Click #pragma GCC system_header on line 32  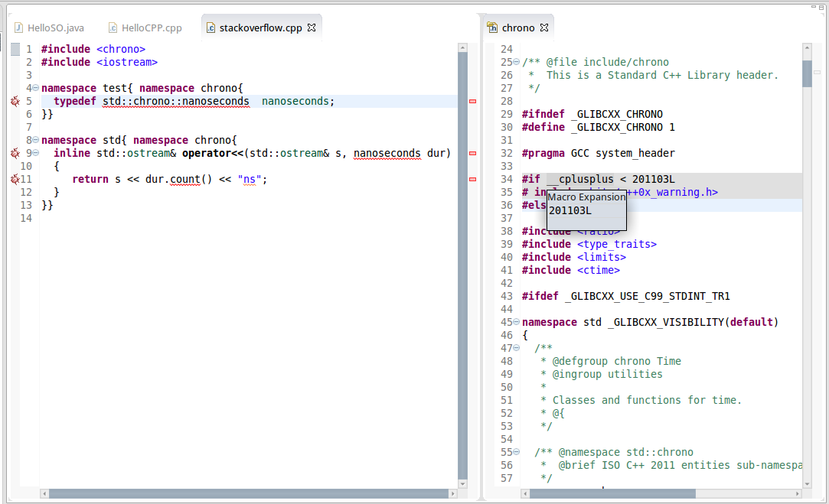pos(598,153)
